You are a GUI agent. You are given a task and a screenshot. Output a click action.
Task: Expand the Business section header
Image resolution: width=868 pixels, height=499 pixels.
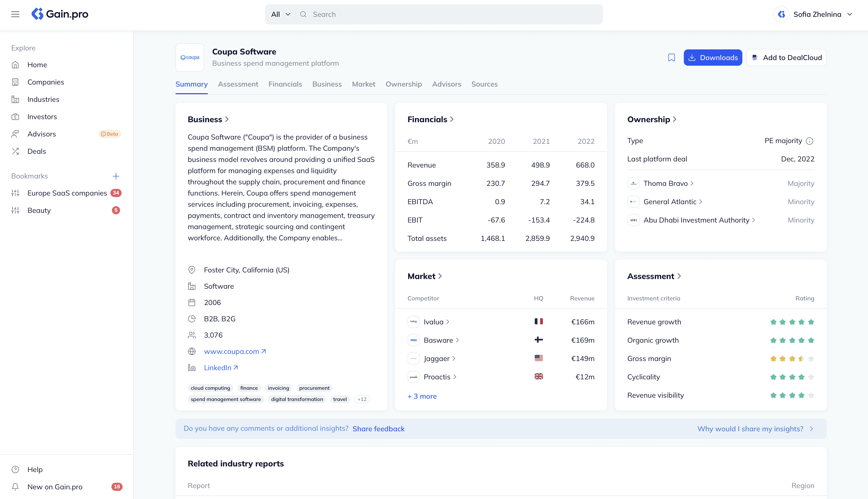208,119
